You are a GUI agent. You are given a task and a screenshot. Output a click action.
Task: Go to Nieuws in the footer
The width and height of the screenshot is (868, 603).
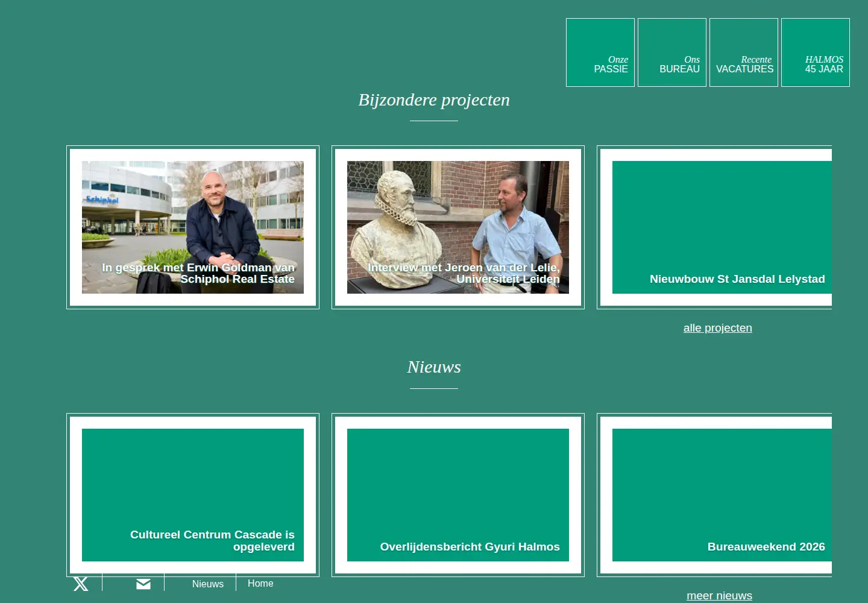click(208, 584)
